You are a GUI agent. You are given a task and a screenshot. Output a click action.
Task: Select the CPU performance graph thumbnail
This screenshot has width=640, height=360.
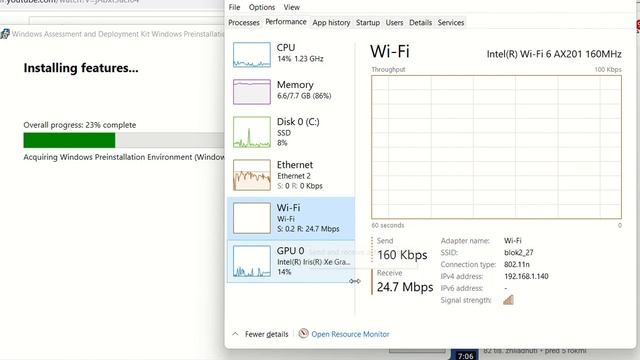click(x=252, y=55)
